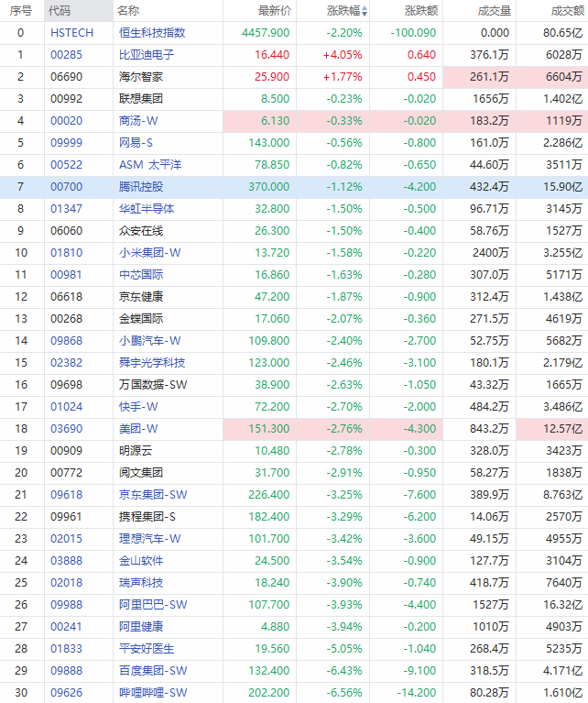Image resolution: width=588 pixels, height=703 pixels.
Task: Sort by the 成交额 column header
Action: point(567,11)
